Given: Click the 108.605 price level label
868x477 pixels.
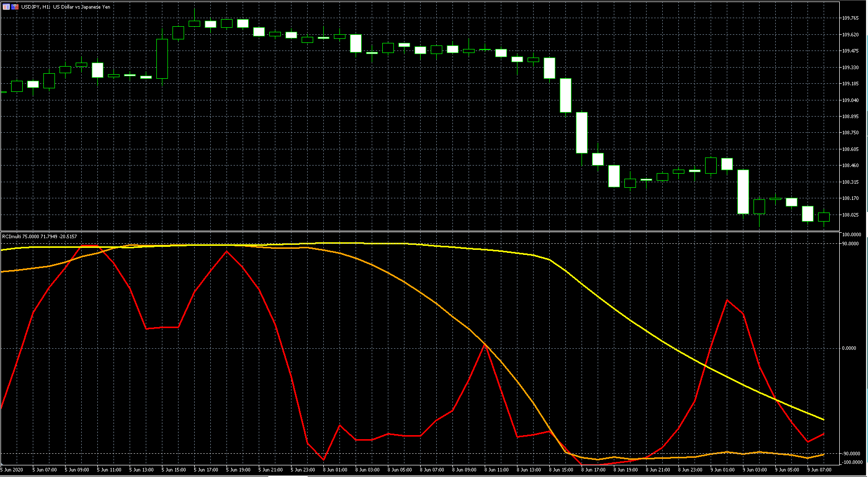Looking at the screenshot, I should pyautogui.click(x=850, y=149).
